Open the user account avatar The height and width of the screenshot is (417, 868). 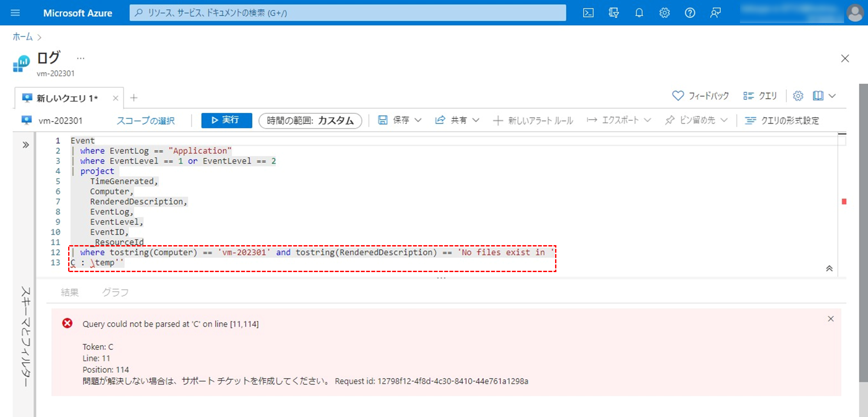coord(855,13)
